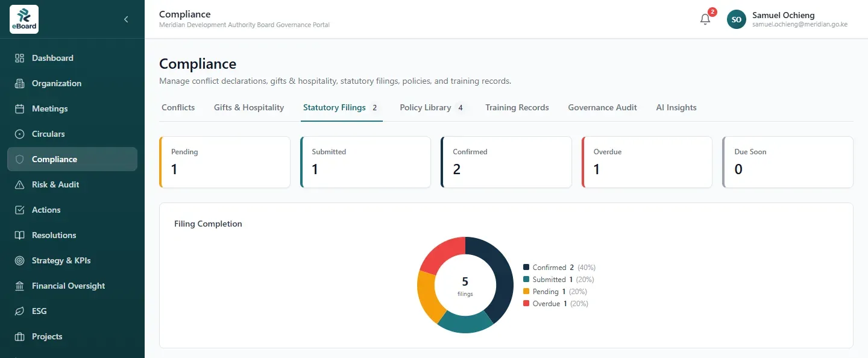The height and width of the screenshot is (358, 868).
Task: Switch to Training Records tab
Action: [x=517, y=107]
